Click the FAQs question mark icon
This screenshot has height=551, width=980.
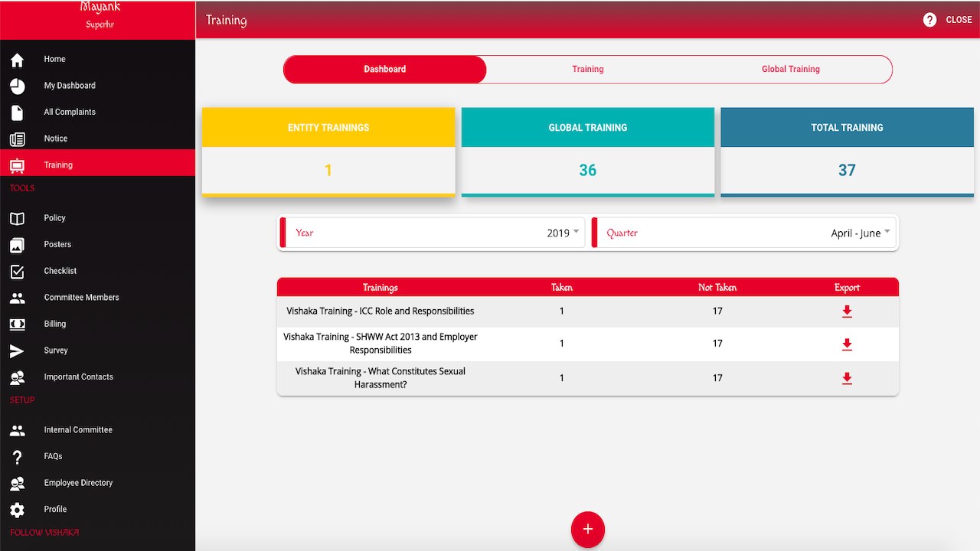tap(17, 457)
